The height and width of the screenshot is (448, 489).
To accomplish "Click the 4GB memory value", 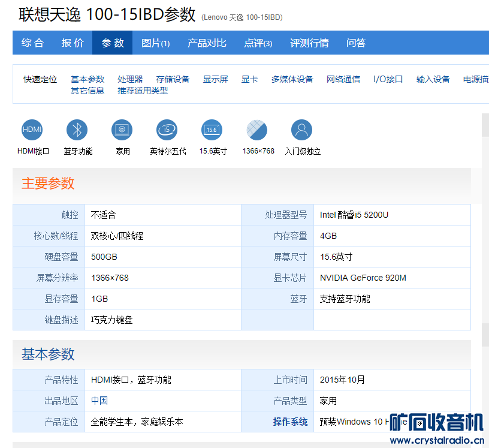I will point(328,236).
